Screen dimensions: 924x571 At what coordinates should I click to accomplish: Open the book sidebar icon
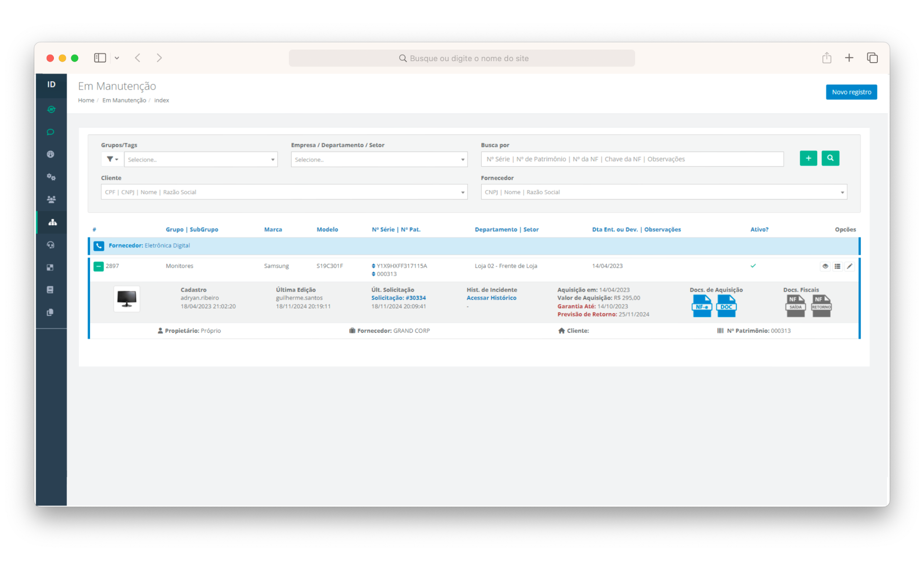click(x=50, y=290)
